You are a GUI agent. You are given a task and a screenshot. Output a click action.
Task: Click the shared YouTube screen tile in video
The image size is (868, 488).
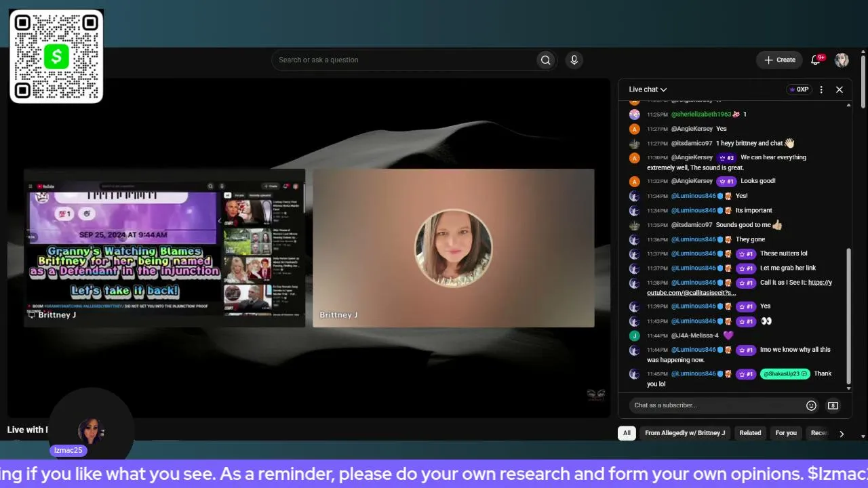pyautogui.click(x=164, y=248)
